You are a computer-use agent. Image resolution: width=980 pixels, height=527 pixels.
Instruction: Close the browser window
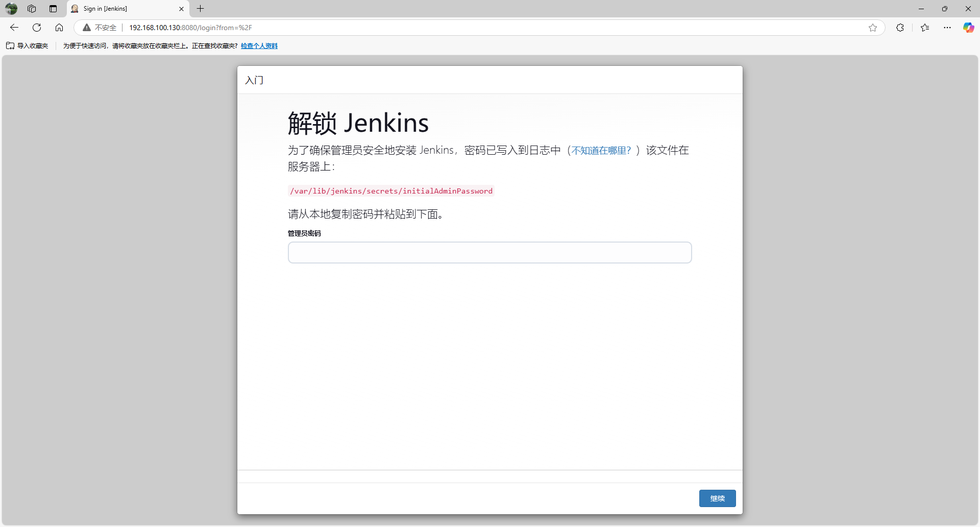(968, 9)
